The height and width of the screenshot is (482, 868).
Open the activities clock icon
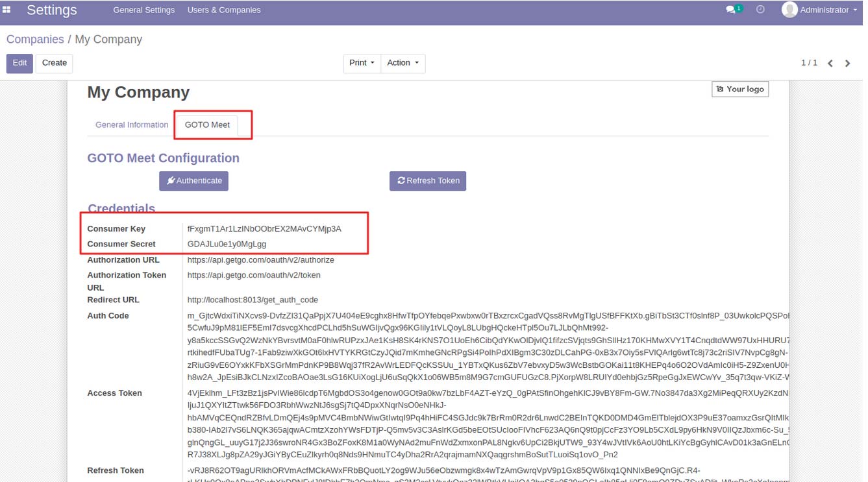760,10
